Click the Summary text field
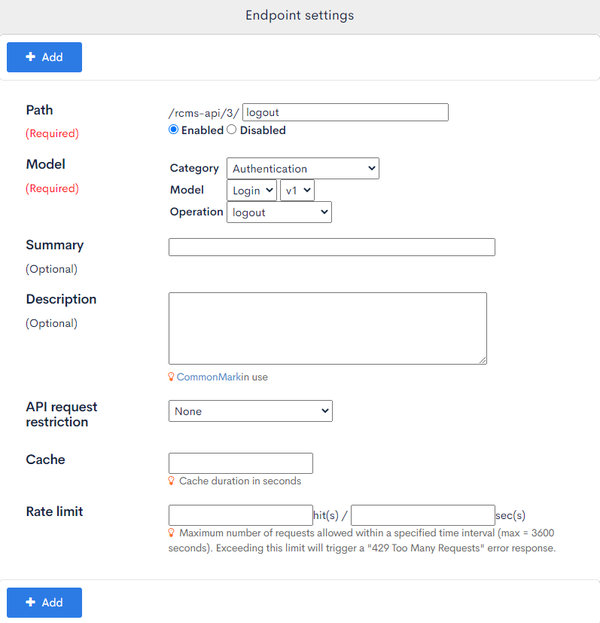This screenshot has height=623, width=600. tap(332, 247)
